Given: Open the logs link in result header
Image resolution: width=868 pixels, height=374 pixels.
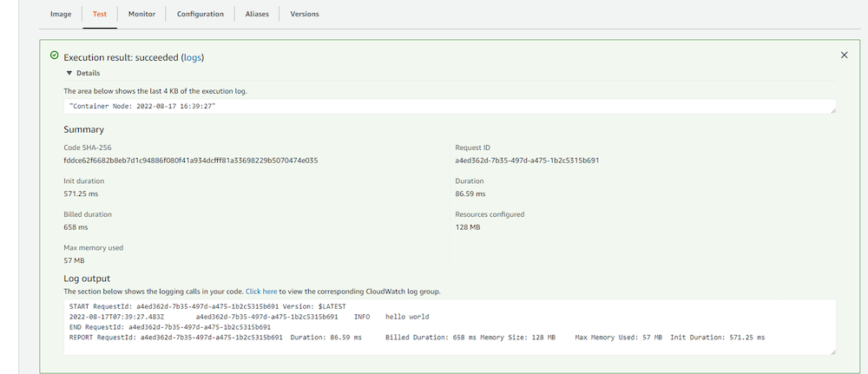Looking at the screenshot, I should 192,57.
